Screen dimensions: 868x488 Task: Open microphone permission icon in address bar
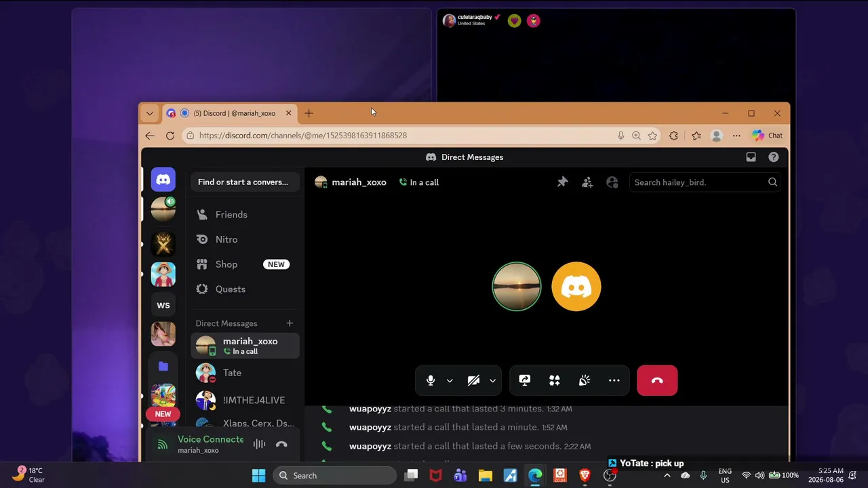click(620, 136)
